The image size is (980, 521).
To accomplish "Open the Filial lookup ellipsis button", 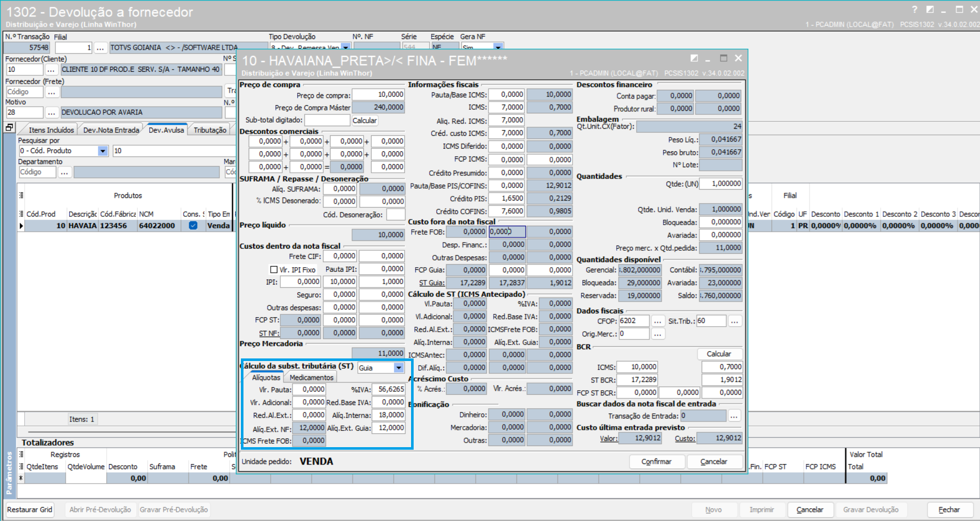I will [x=100, y=48].
